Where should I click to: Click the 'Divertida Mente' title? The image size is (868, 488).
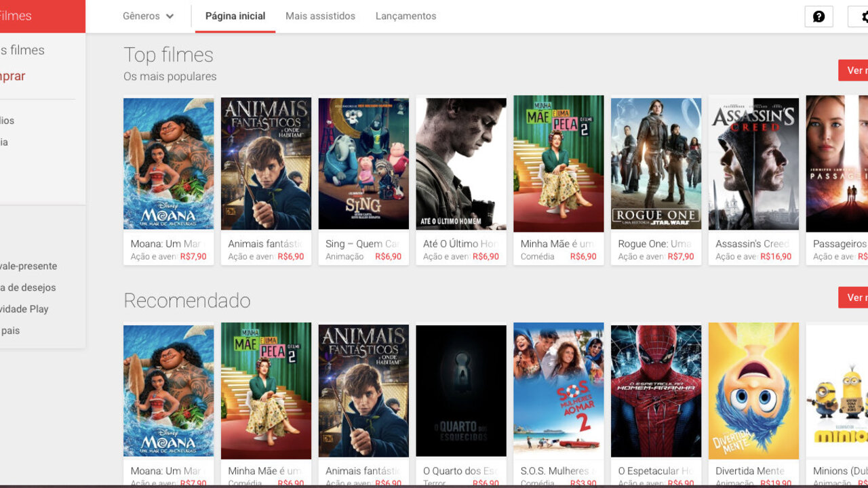coord(751,470)
